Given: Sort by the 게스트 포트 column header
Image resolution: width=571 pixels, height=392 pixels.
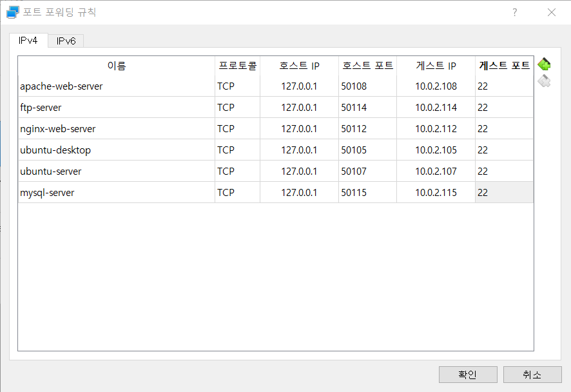Looking at the screenshot, I should coord(505,66).
